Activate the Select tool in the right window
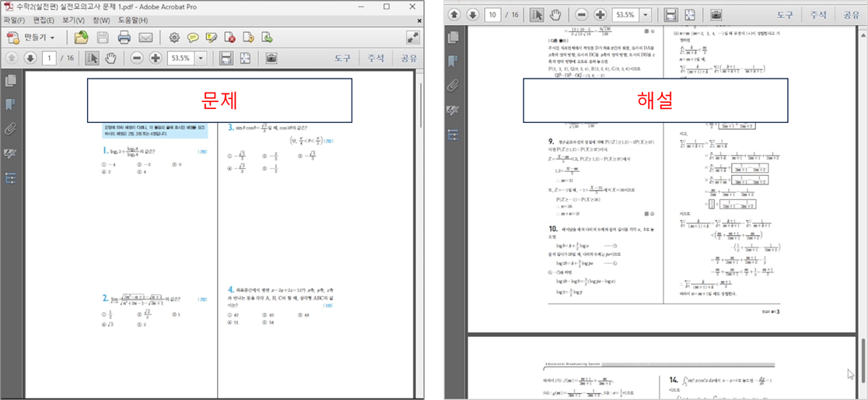Image resolution: width=868 pixels, height=400 pixels. (x=537, y=15)
